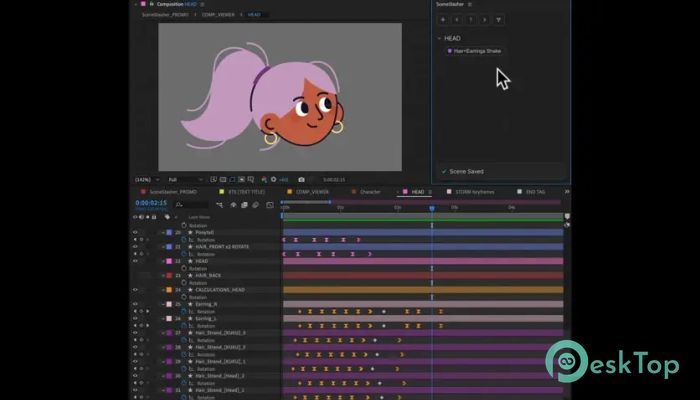Click the filter funnel icon in SceneSlasher panel
The height and width of the screenshot is (400, 700).
pyautogui.click(x=498, y=20)
